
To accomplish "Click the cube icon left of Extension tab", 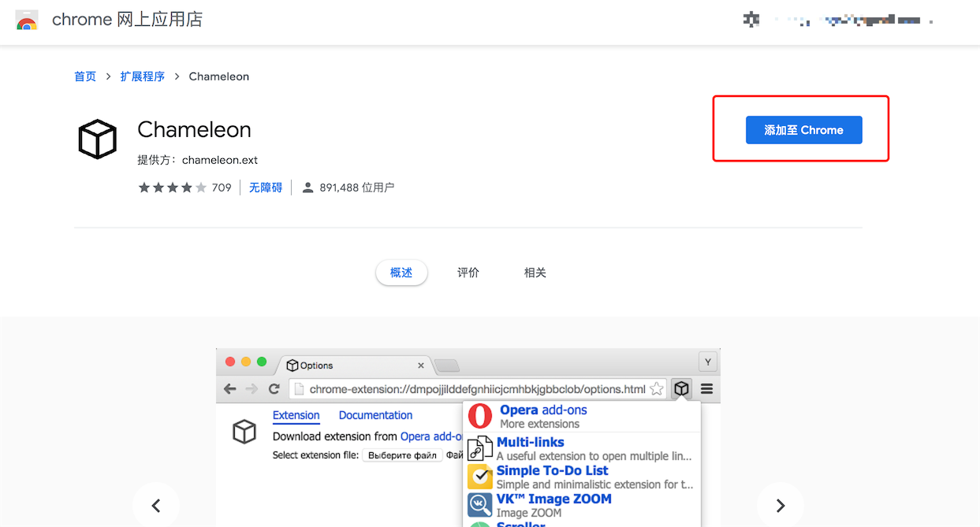I will pyautogui.click(x=244, y=432).
